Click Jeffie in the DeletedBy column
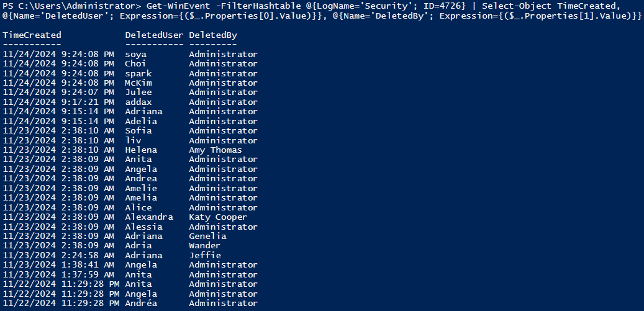 pos(205,255)
